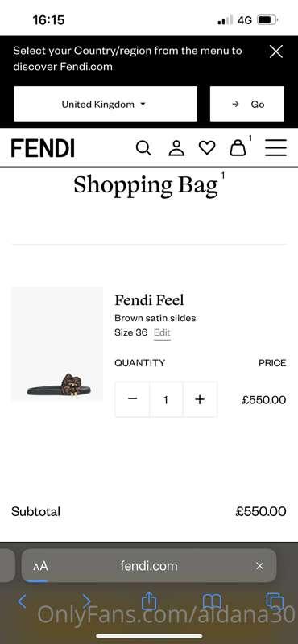Go back with Safari back arrow
This screenshot has width=298, height=644.
[x=23, y=601]
